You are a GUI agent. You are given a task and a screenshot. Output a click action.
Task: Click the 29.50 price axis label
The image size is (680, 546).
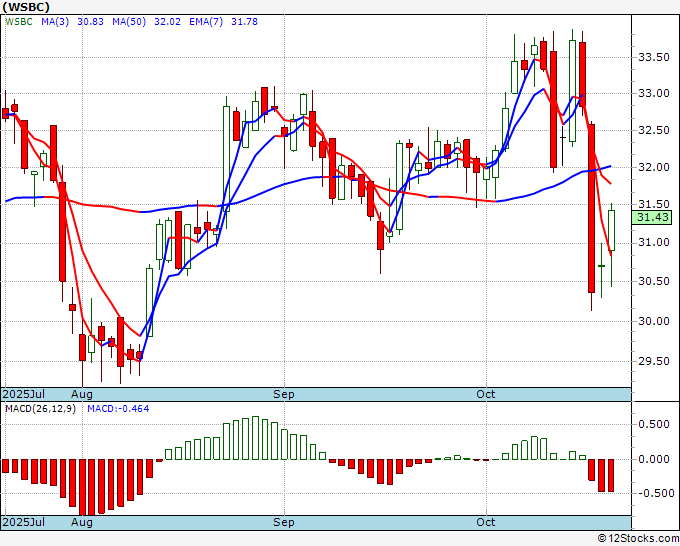[654, 361]
